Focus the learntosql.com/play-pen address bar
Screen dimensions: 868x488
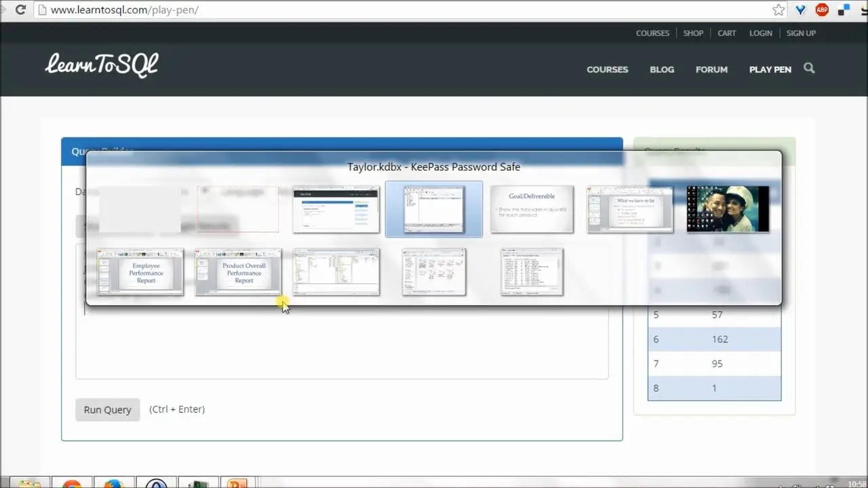[407, 9]
